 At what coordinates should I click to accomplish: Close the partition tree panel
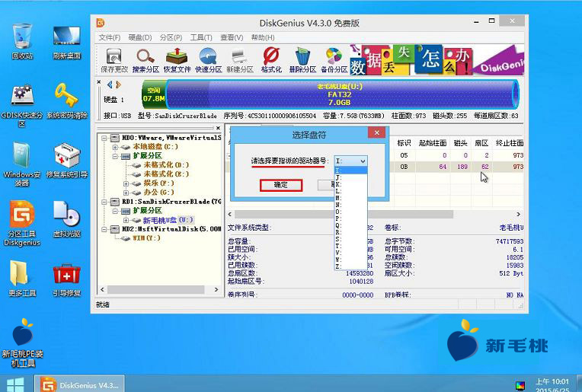click(x=218, y=128)
